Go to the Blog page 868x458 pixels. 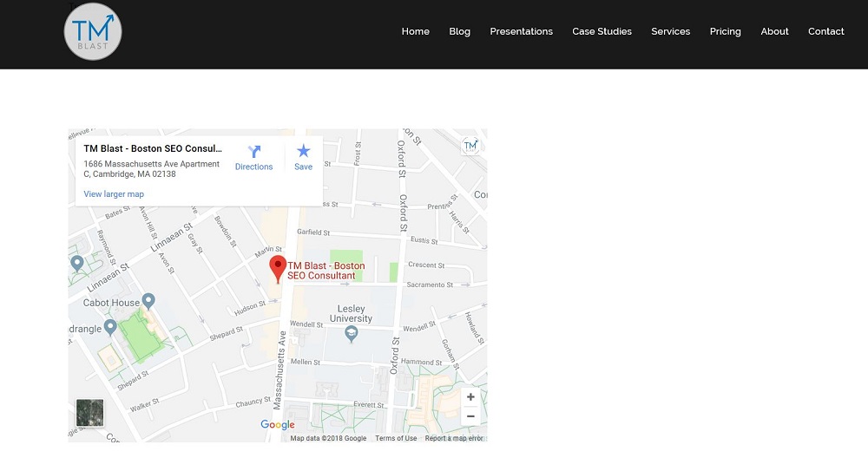point(459,31)
